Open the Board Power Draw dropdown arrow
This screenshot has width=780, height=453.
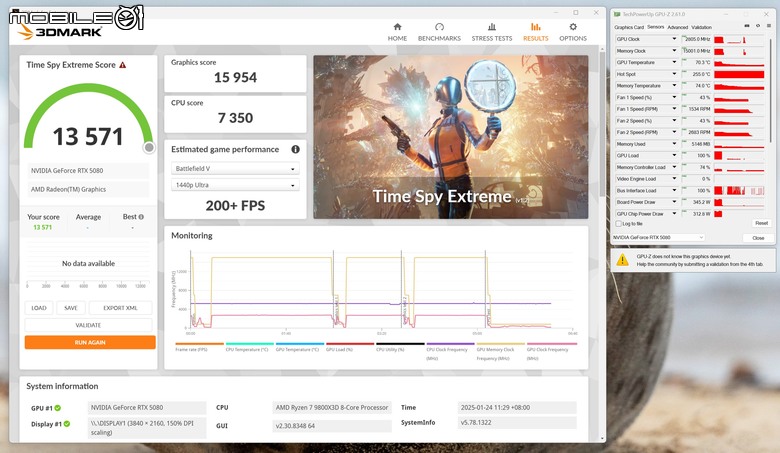(x=674, y=202)
